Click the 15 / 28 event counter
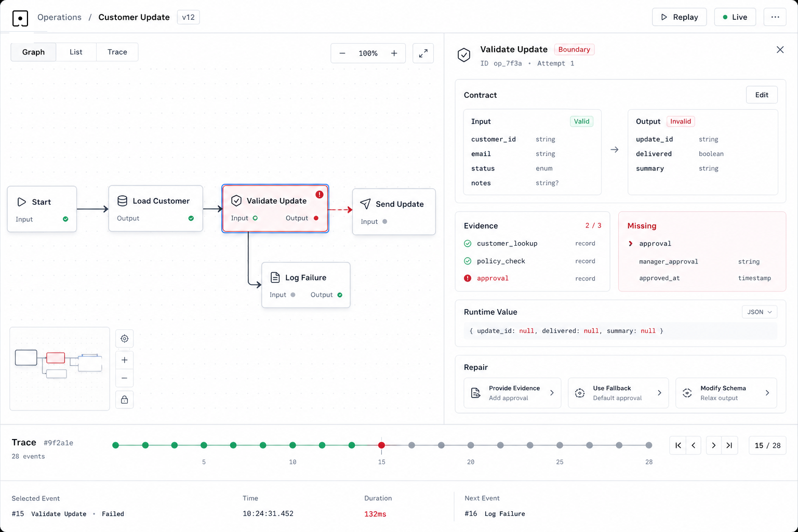Screen dimensions: 798x532 (x=767, y=445)
